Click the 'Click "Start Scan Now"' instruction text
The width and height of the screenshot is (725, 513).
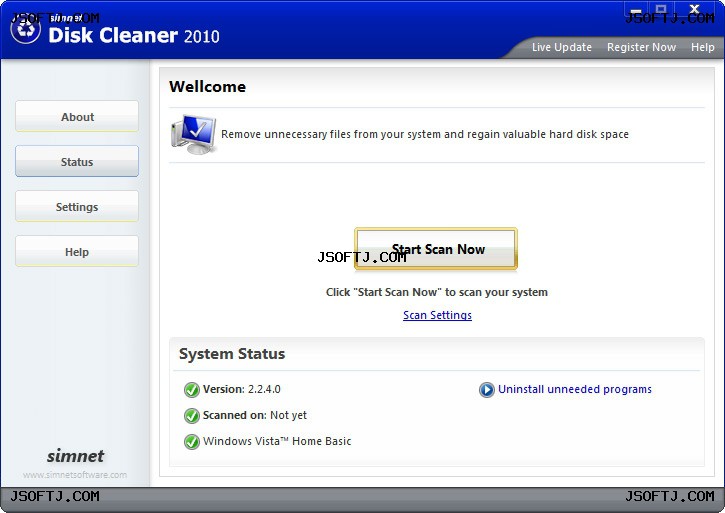[437, 292]
